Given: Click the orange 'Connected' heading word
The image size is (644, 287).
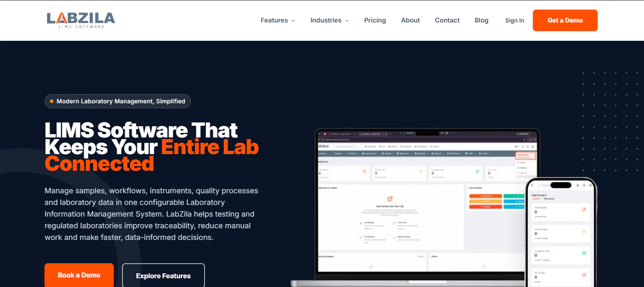Looking at the screenshot, I should 99,164.
